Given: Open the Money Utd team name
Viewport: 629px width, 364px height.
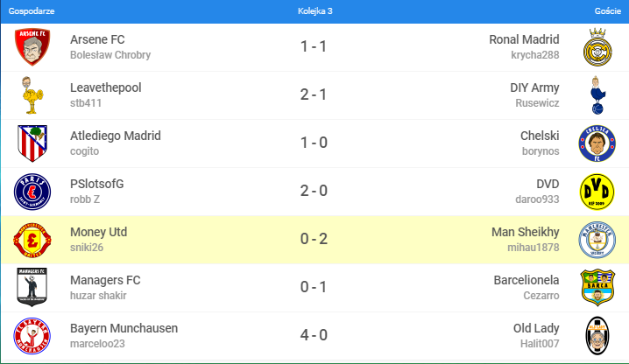Looking at the screenshot, I should point(98,232).
